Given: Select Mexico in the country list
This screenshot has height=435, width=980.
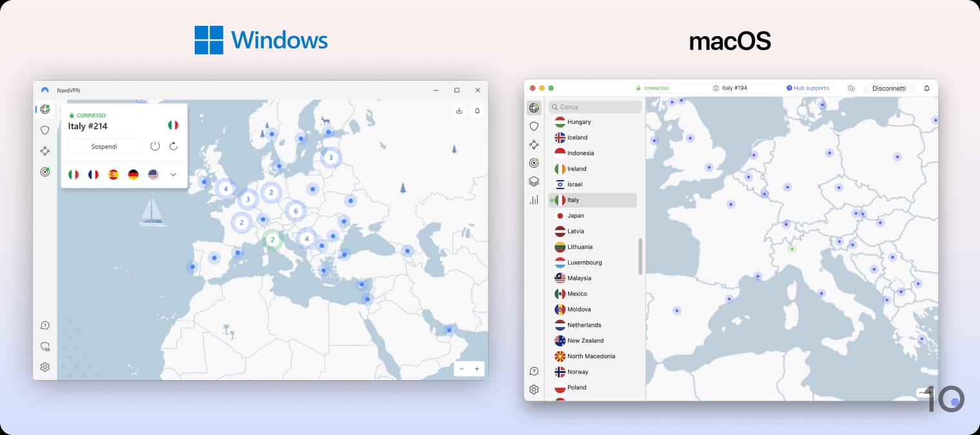Looking at the screenshot, I should point(593,294).
